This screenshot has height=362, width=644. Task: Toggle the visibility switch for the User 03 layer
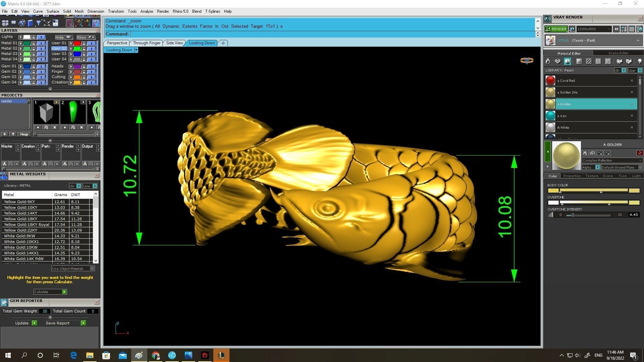coord(91,54)
